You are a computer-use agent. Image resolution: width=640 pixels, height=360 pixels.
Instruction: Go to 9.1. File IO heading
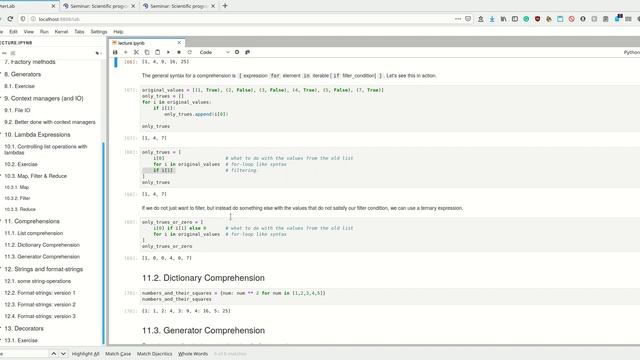tap(17, 110)
